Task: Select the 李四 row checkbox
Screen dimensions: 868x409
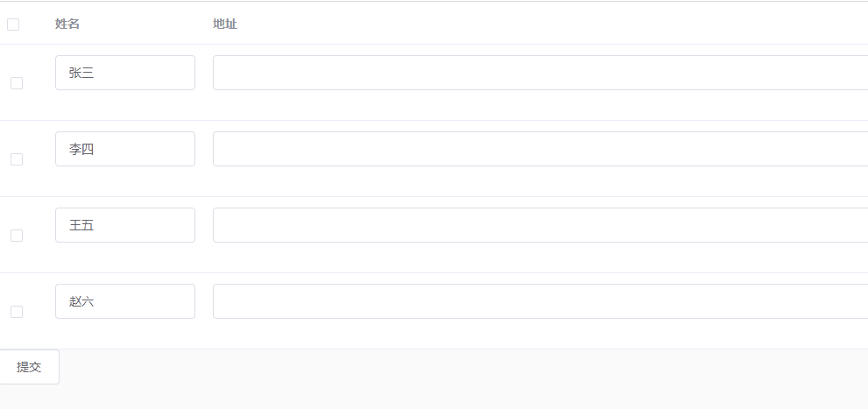Action: click(17, 159)
